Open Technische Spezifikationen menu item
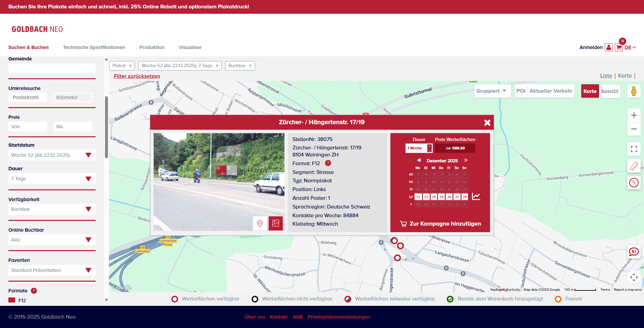This screenshot has height=328, width=644. point(94,47)
